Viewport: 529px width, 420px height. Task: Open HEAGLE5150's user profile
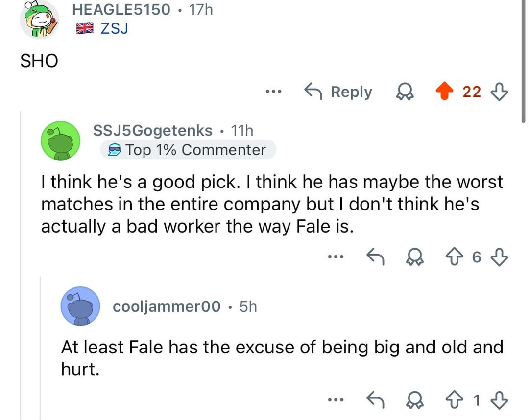pos(121,9)
